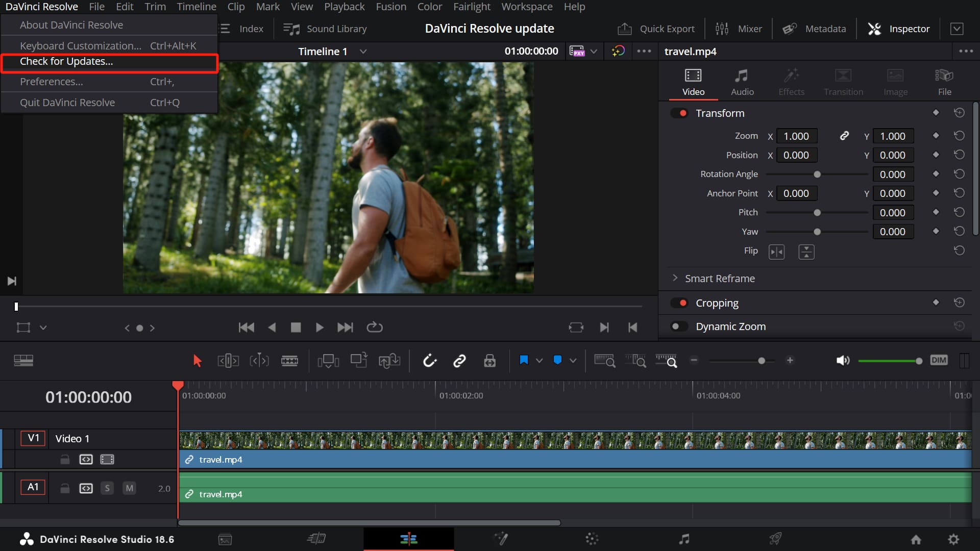This screenshot has height=551, width=980.
Task: Disable the Transform section toggle
Action: [x=679, y=113]
